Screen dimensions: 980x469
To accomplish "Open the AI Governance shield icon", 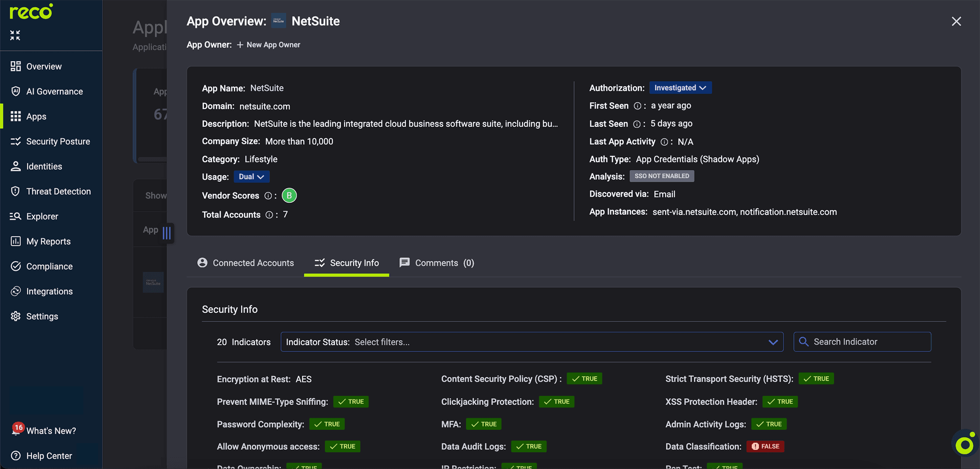I will click(16, 91).
